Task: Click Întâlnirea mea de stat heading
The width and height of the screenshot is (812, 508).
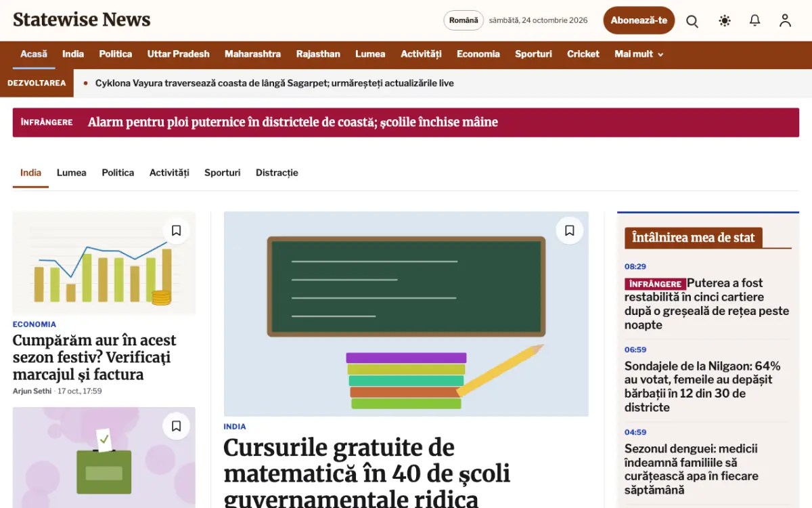Action: click(694, 238)
